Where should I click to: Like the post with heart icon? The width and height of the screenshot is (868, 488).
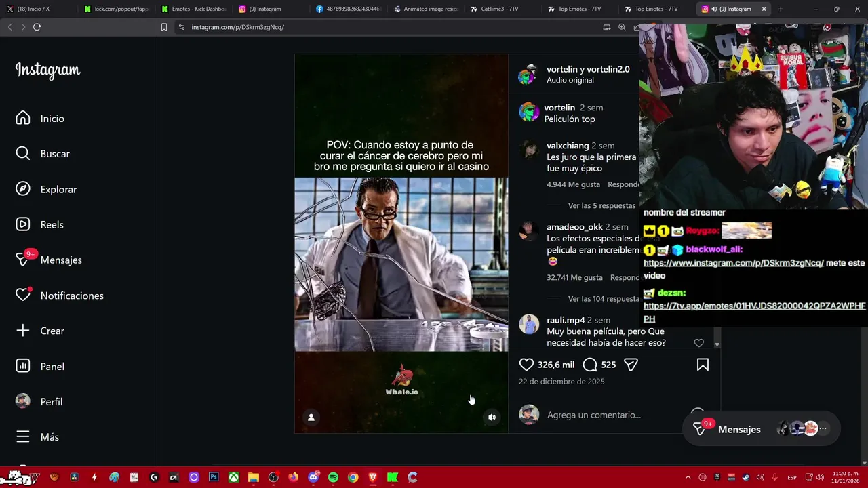coord(526,365)
